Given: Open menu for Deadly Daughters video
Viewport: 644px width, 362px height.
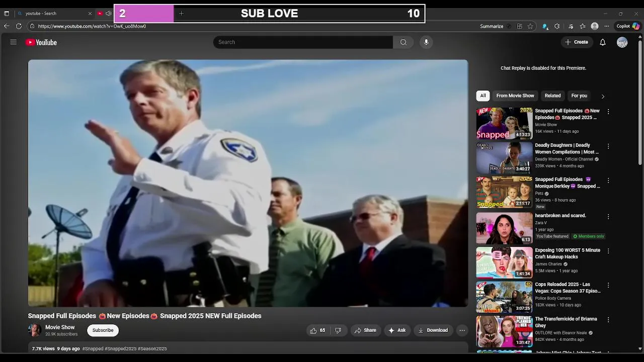Looking at the screenshot, I should (x=608, y=146).
